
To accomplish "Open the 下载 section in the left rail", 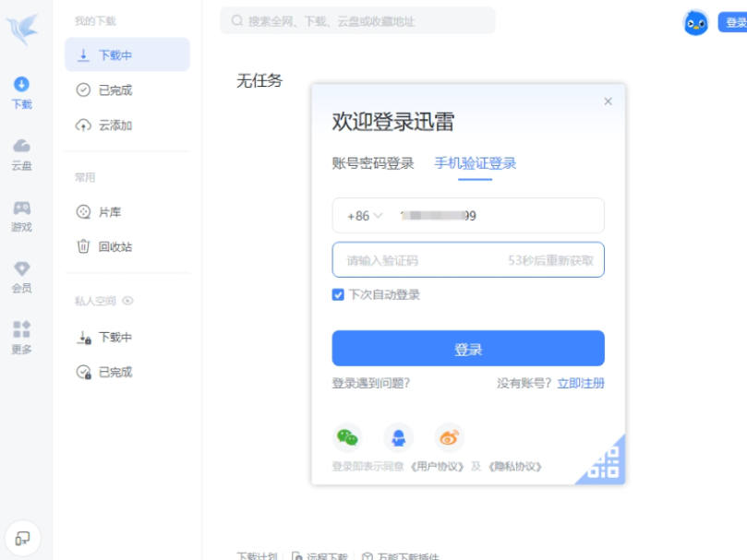I will click(21, 93).
